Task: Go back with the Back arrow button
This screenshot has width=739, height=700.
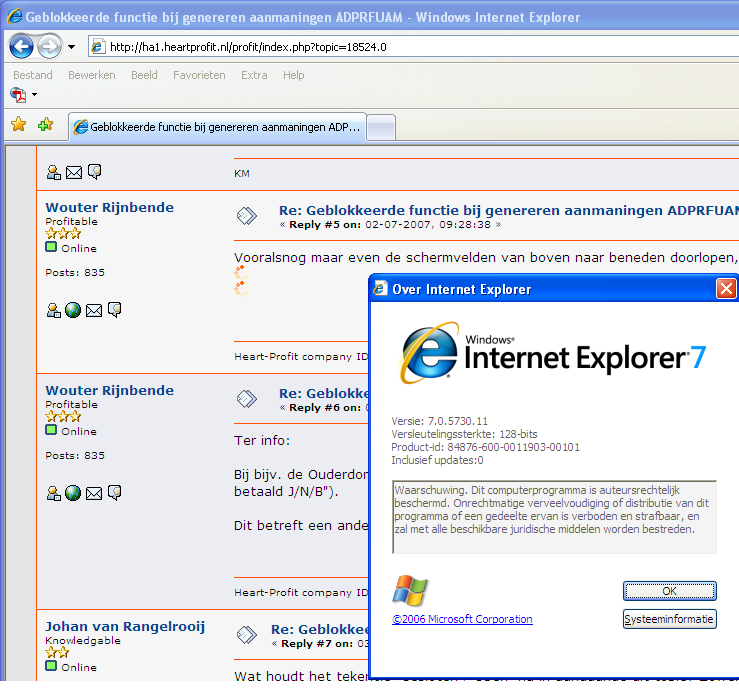Action: 21,47
